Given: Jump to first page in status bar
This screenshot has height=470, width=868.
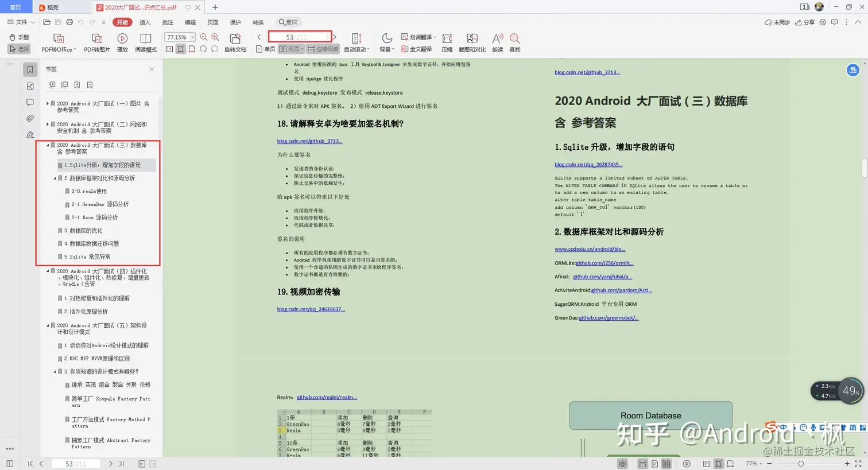Looking at the screenshot, I should tap(30, 464).
